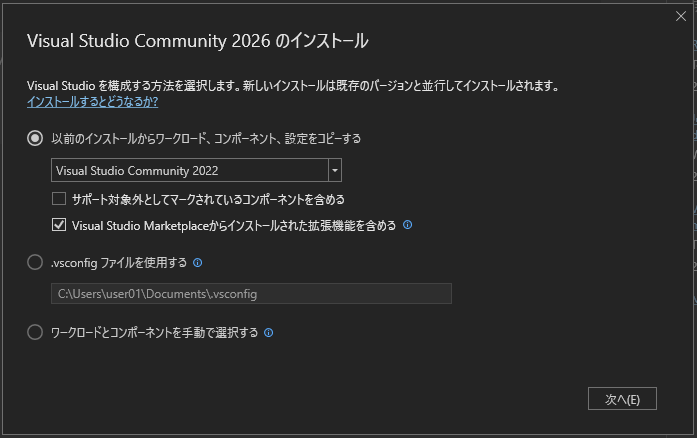Click the dropdown arrow of version selector
This screenshot has height=438, width=697.
coord(335,171)
